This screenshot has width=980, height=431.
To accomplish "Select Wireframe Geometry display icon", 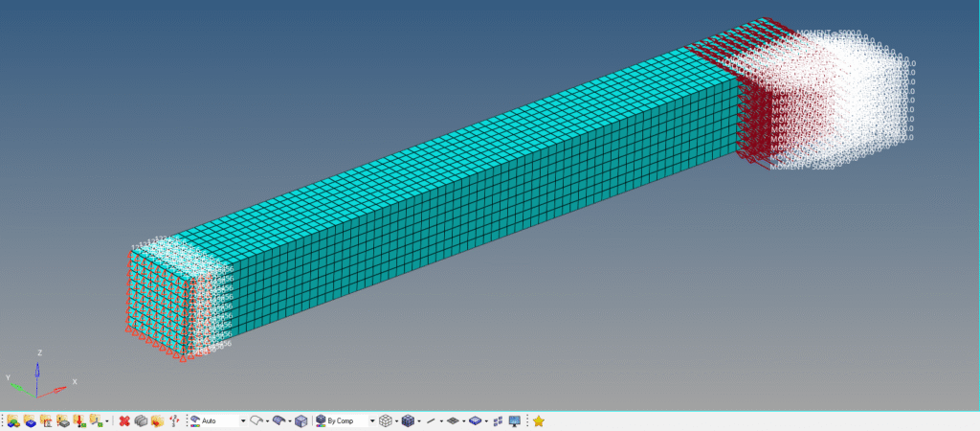I will tap(256, 421).
